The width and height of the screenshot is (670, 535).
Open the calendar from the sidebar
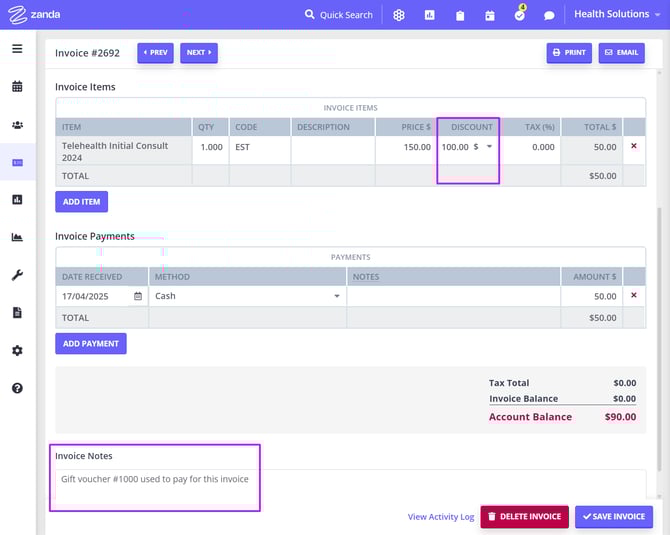coord(17,87)
